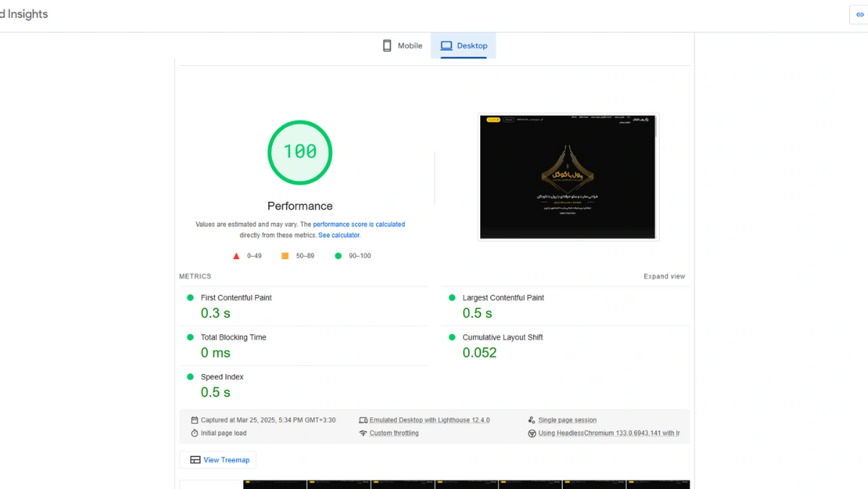This screenshot has height=489, width=868.
Task: Click the calendar icon next to Captured at
Action: pos(195,420)
